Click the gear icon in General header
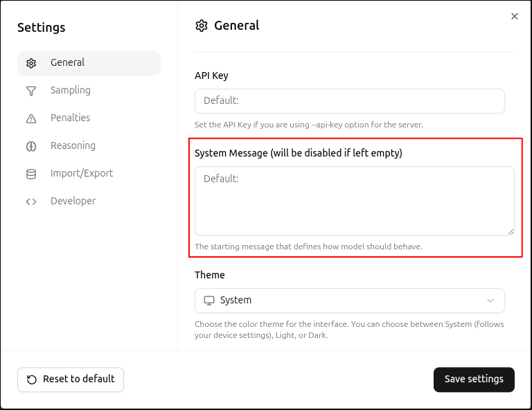 pos(202,26)
